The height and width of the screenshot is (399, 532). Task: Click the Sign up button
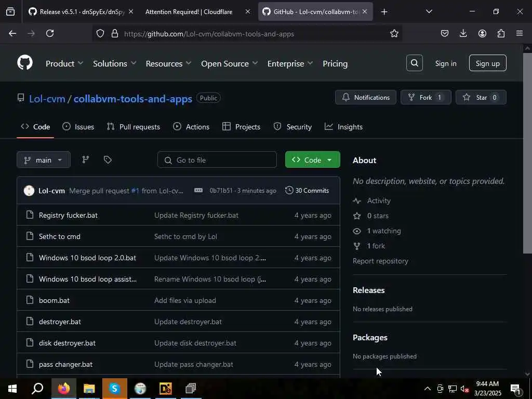pyautogui.click(x=487, y=63)
